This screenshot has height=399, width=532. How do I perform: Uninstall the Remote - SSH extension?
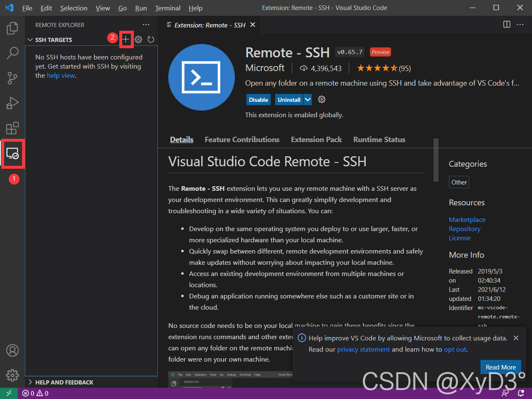coord(289,100)
